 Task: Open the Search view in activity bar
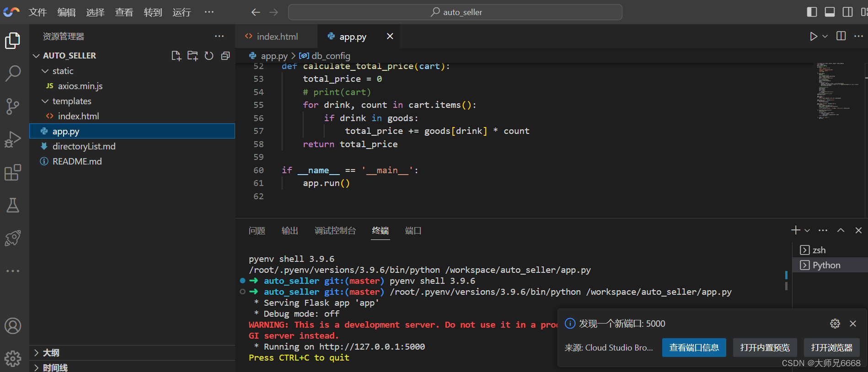13,73
